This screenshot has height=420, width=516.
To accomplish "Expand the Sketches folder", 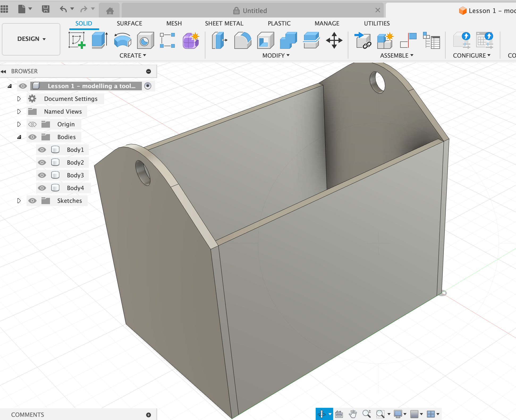I will (19, 201).
